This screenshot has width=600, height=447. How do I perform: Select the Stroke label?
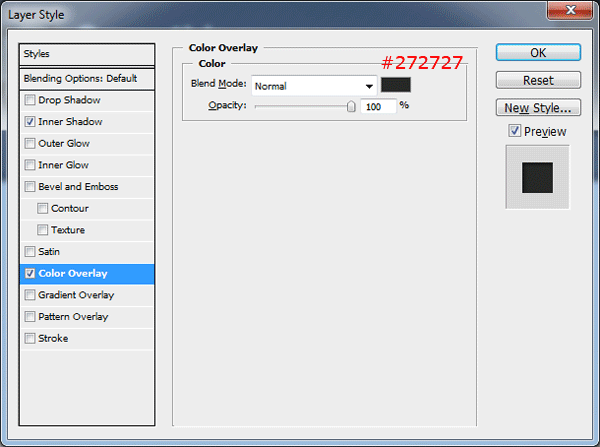point(53,338)
